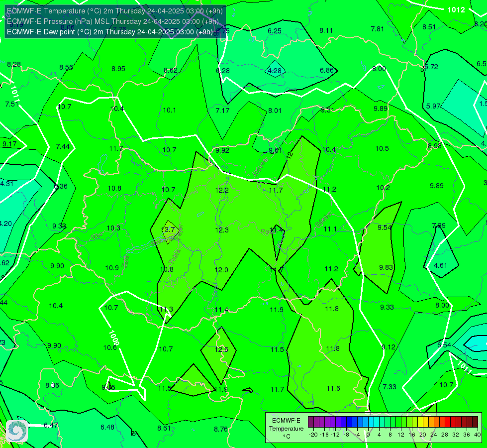Click the isobar label 1009
This screenshot has height=448, width=487.
[114, 337]
